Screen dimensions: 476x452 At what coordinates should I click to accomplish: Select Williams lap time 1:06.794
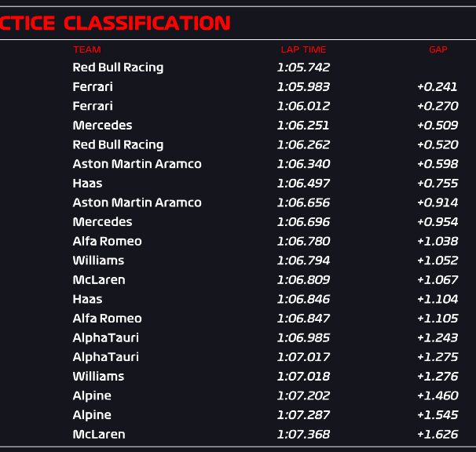point(303,261)
